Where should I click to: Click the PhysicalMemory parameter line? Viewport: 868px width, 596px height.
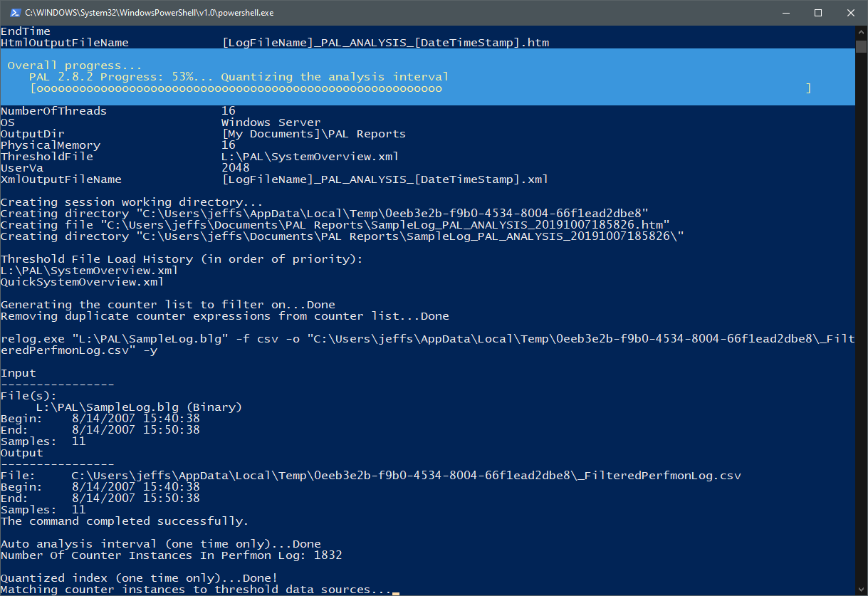[x=118, y=145]
